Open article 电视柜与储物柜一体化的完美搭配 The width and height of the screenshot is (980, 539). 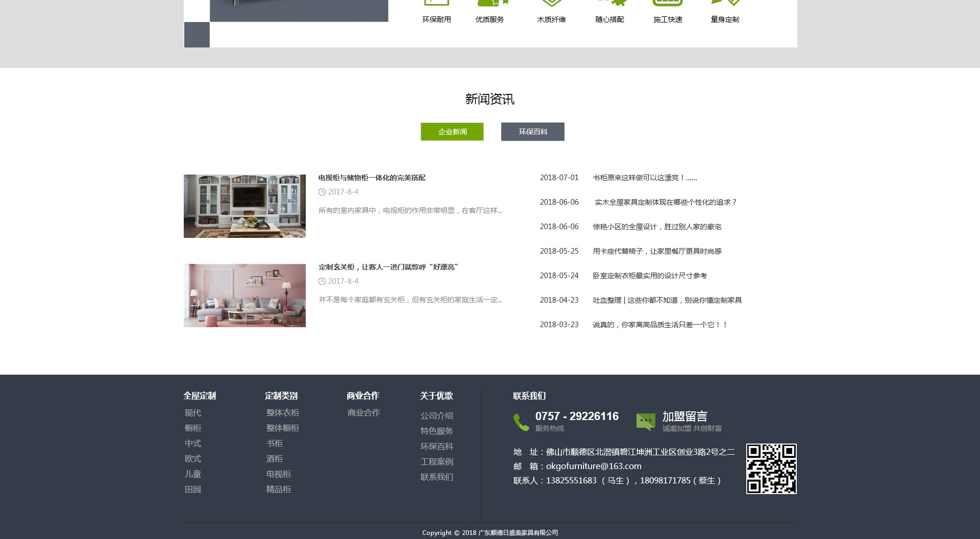372,178
